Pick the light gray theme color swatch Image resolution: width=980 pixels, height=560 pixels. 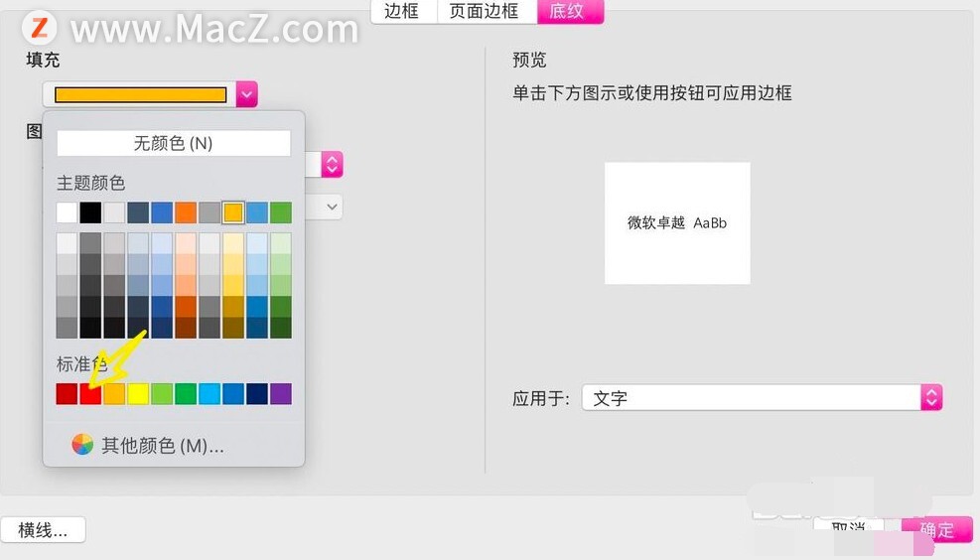(x=114, y=212)
